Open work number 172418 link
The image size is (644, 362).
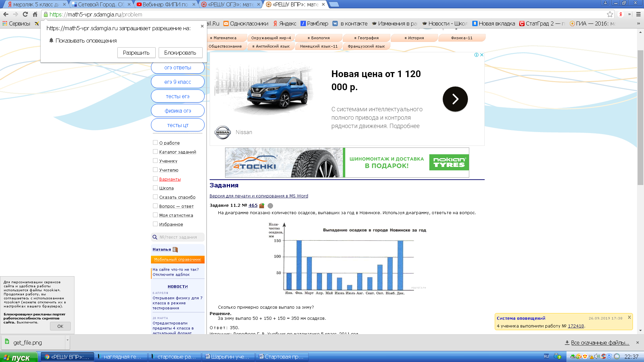pos(576,326)
